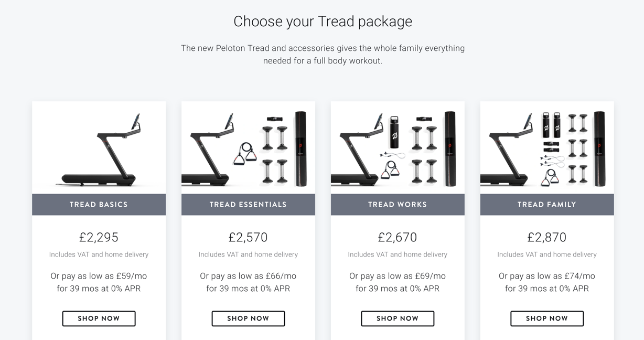Click the Tread Works title banner
The image size is (644, 340).
(398, 205)
